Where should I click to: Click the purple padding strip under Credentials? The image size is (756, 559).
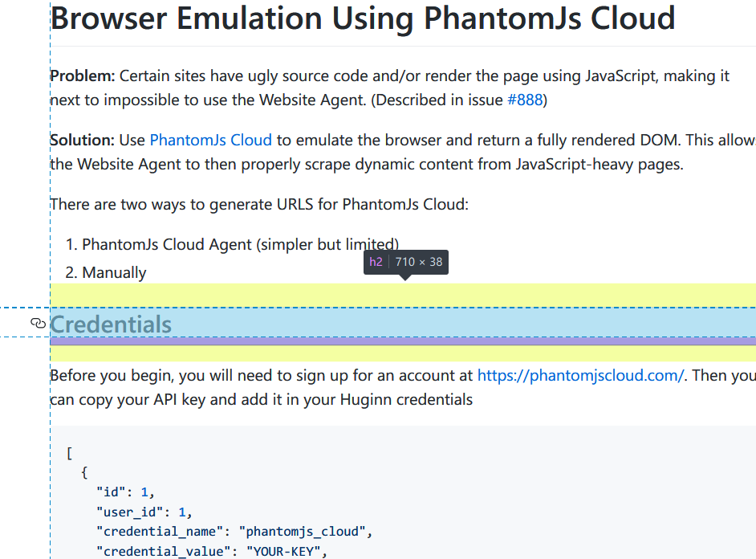[403, 341]
